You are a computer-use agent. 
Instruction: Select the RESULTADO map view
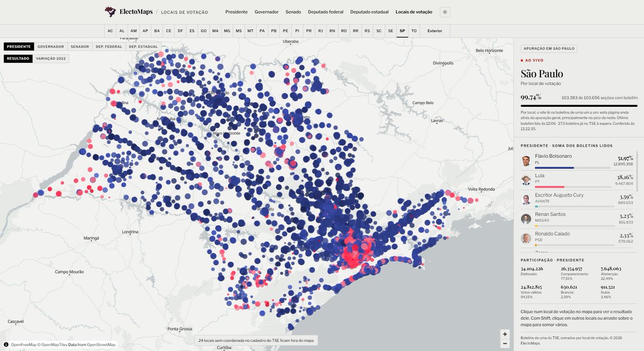[x=18, y=58]
